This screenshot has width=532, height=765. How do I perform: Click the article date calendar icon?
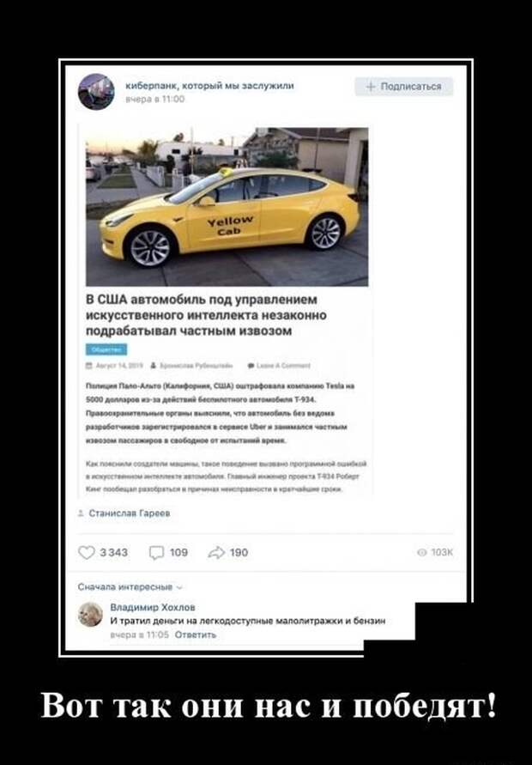pos(88,366)
